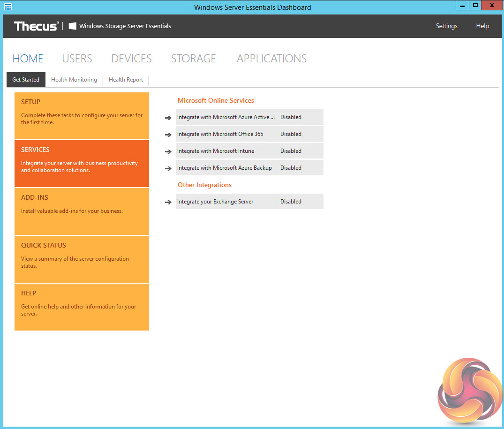Open the HELP tile in sidebar
Screen dimensions: 504x429
click(x=82, y=307)
